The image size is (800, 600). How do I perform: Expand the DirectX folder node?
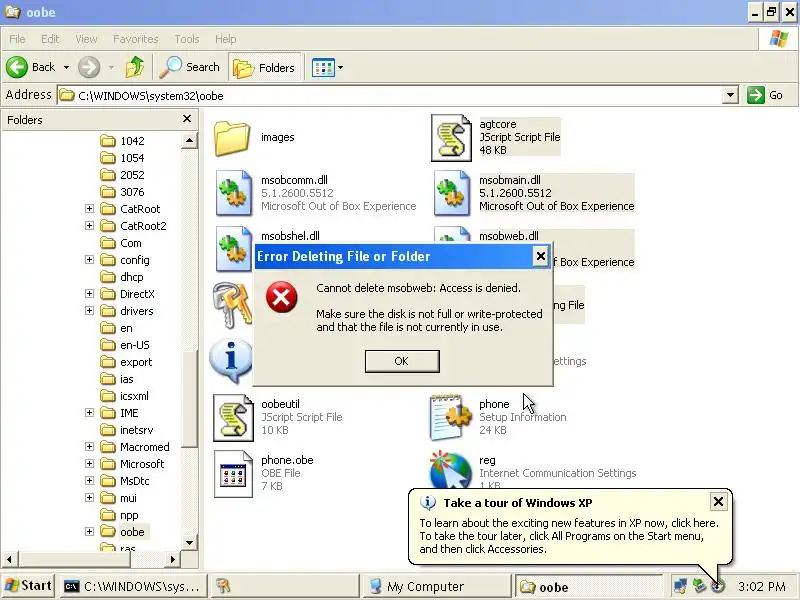[x=89, y=294]
